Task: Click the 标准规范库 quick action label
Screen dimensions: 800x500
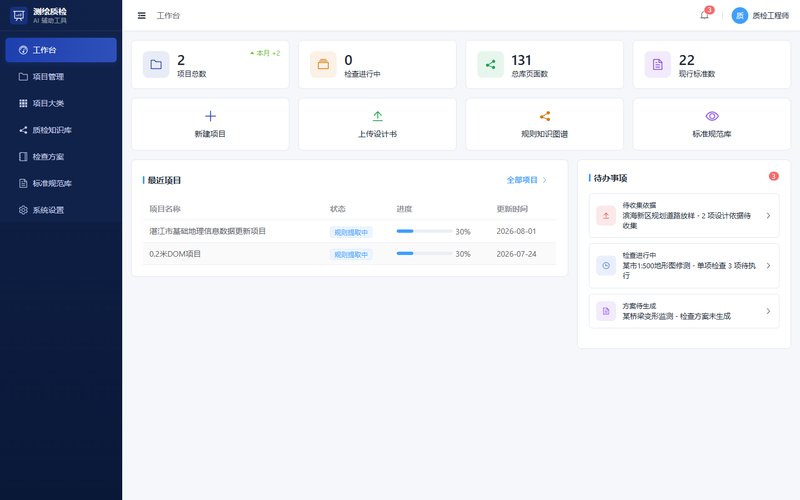Action: click(x=712, y=134)
